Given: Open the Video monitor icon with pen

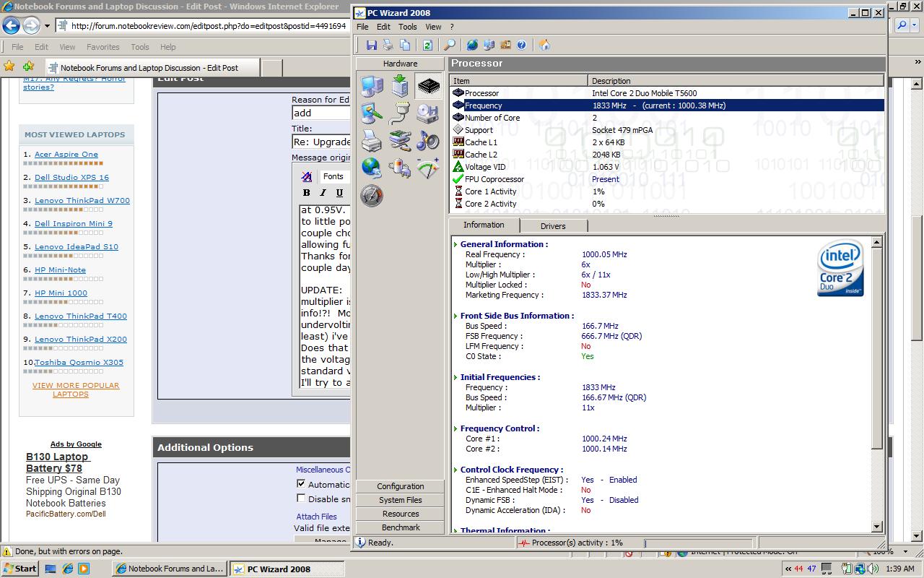Looking at the screenshot, I should pos(372,114).
